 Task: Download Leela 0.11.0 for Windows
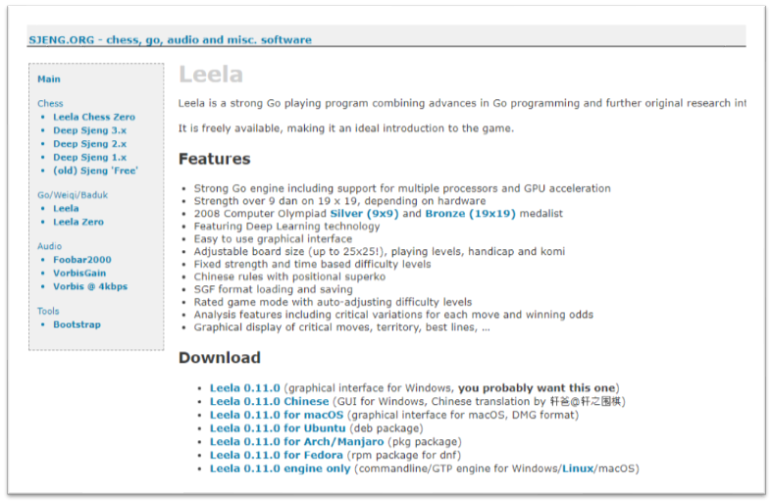(245, 388)
